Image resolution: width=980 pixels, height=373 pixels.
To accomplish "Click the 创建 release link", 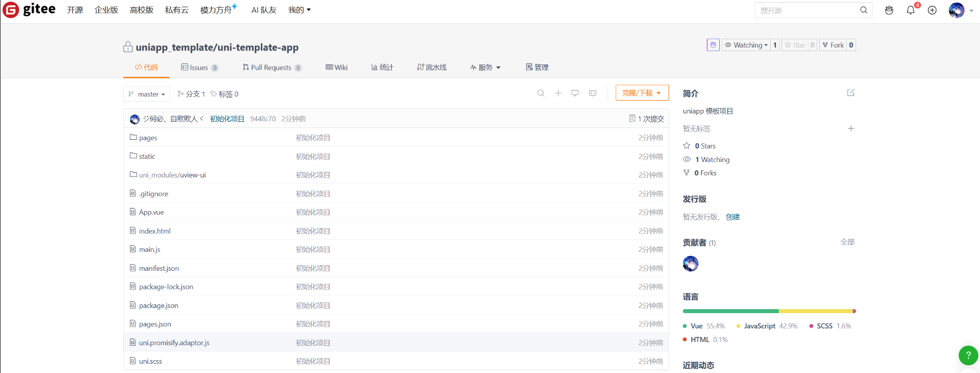I will (x=733, y=217).
